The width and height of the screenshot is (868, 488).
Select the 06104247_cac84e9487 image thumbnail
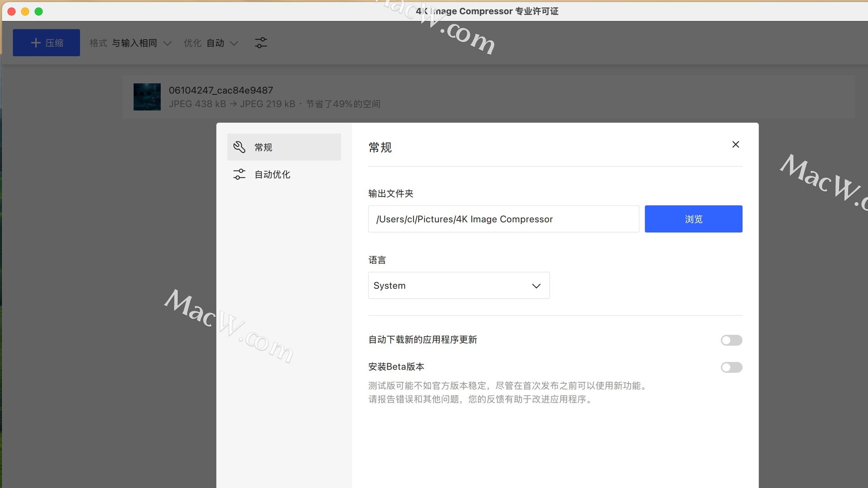click(147, 97)
